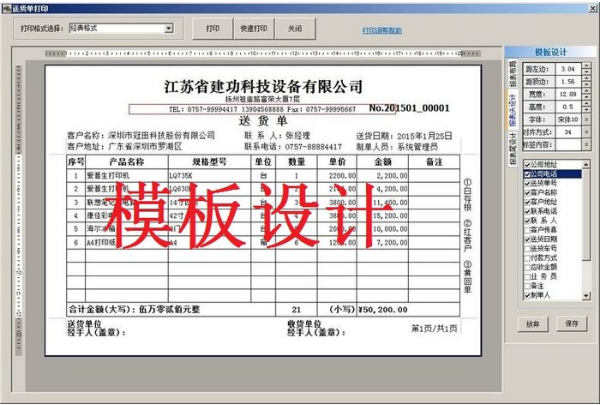Uncheck the 联系电话 checkbox
Viewport: 603px width, 406px height.
pyautogui.click(x=528, y=211)
